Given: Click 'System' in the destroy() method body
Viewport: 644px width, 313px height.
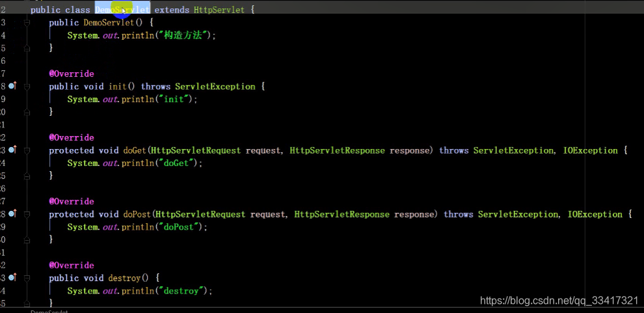Looking at the screenshot, I should tap(83, 291).
